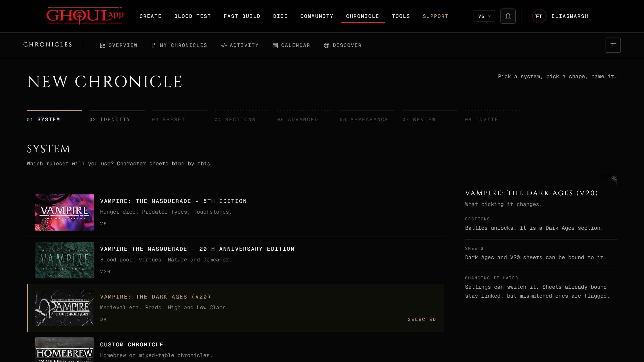This screenshot has width=644, height=362.
Task: Open the filter settings sliders icon
Action: pos(613,45)
